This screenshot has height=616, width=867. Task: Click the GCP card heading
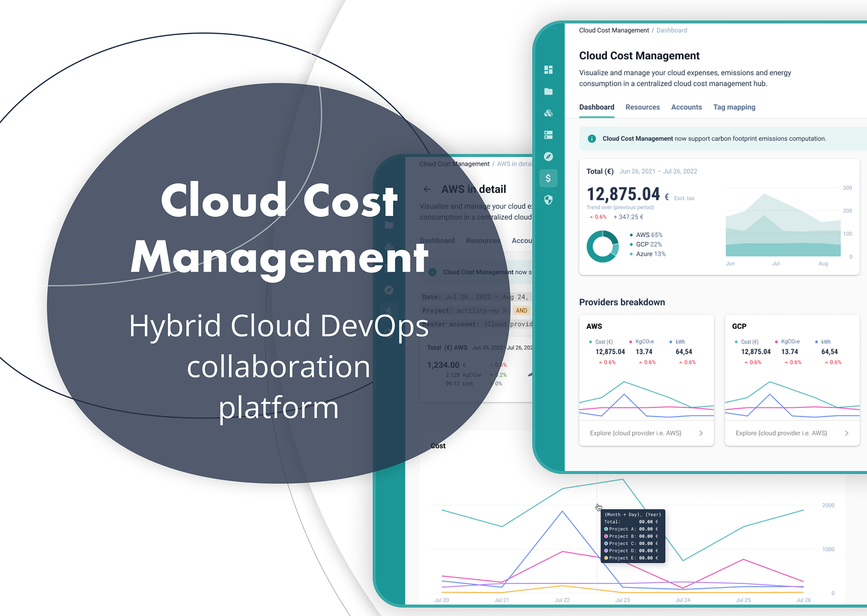click(739, 326)
